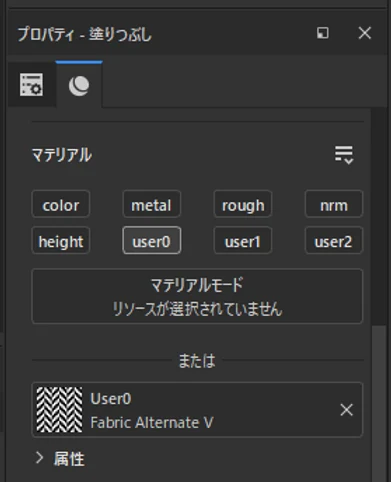The width and height of the screenshot is (391, 482).
Task: Expand the 属性 section
Action: pos(39,458)
